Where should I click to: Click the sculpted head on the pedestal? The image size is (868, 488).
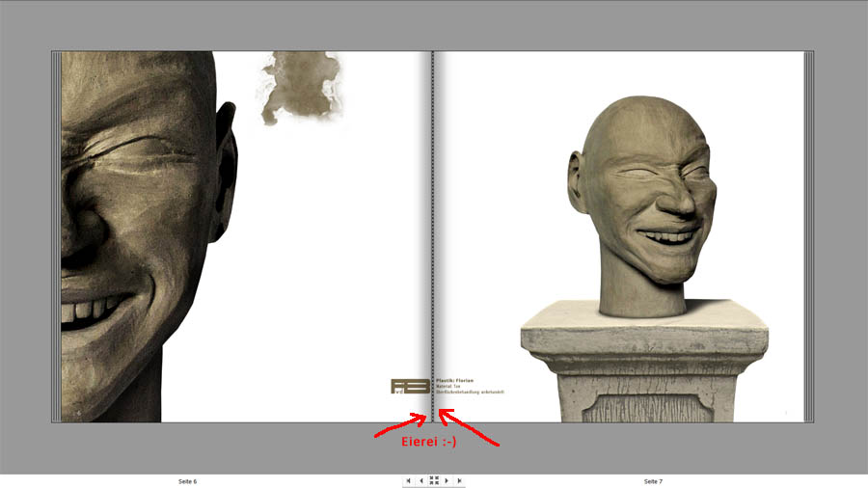pyautogui.click(x=642, y=205)
